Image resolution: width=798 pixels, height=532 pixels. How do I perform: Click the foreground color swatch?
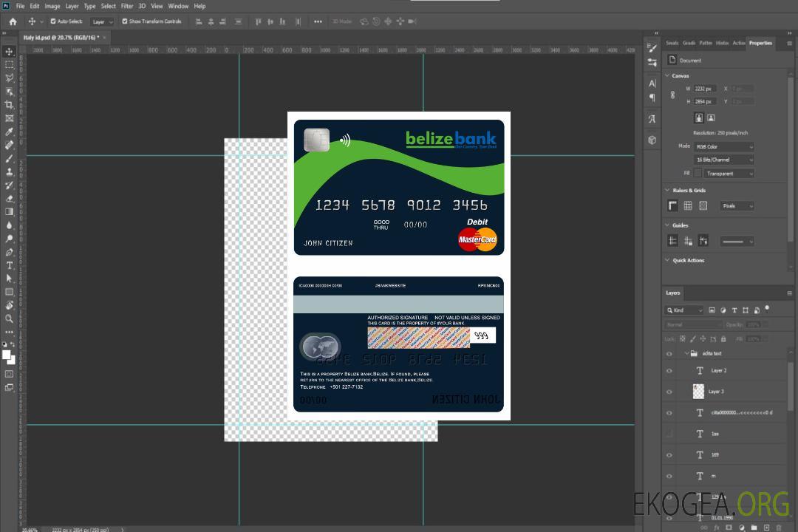(7, 355)
